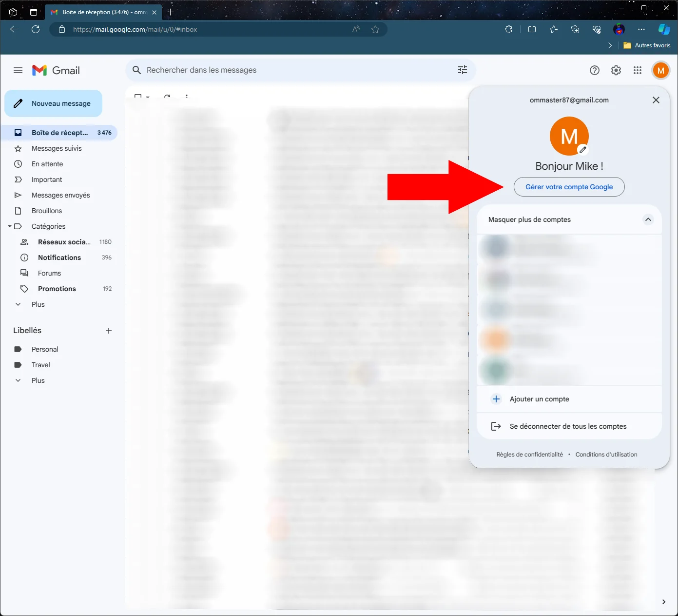Refresh the page in the browser
Image resolution: width=678 pixels, height=616 pixels.
pos(36,29)
